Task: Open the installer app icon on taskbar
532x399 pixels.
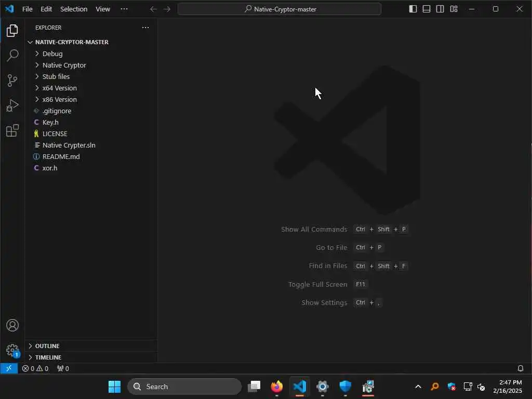Action: [x=368, y=387]
